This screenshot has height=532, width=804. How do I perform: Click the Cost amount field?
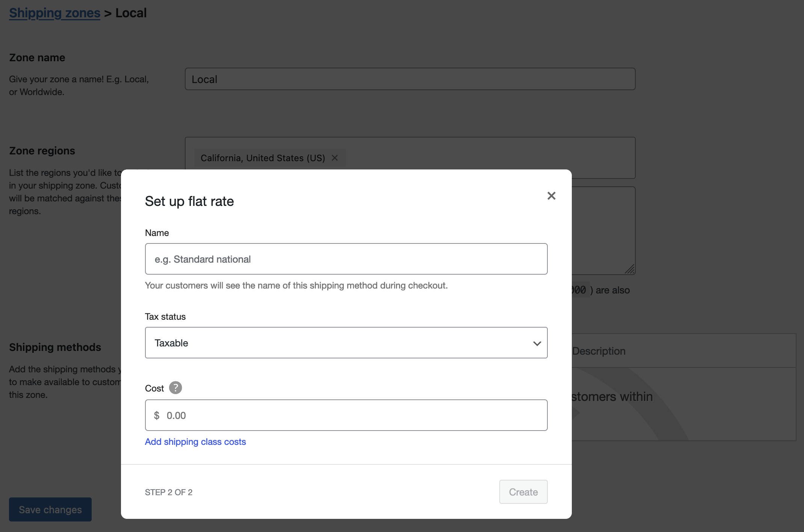[346, 415]
